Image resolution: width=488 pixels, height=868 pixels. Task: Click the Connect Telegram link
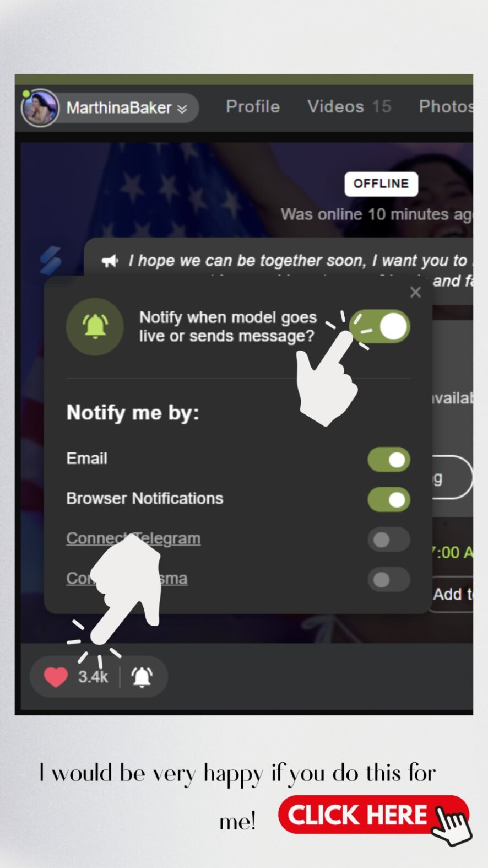tap(133, 538)
